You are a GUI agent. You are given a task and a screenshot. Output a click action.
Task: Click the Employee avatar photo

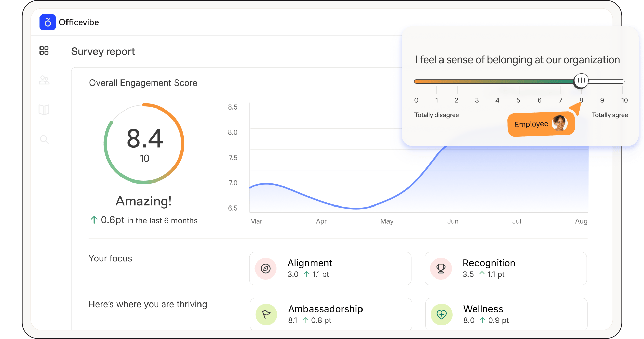click(559, 123)
